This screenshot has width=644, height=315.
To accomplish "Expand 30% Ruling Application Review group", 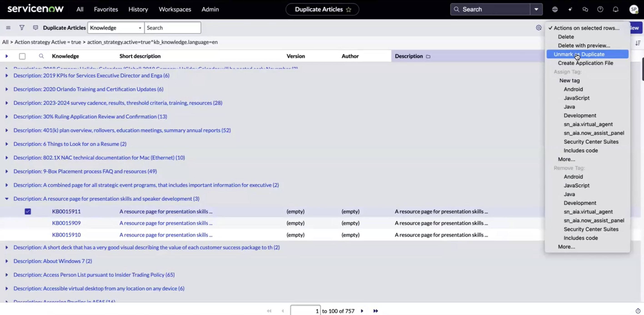I will click(7, 117).
